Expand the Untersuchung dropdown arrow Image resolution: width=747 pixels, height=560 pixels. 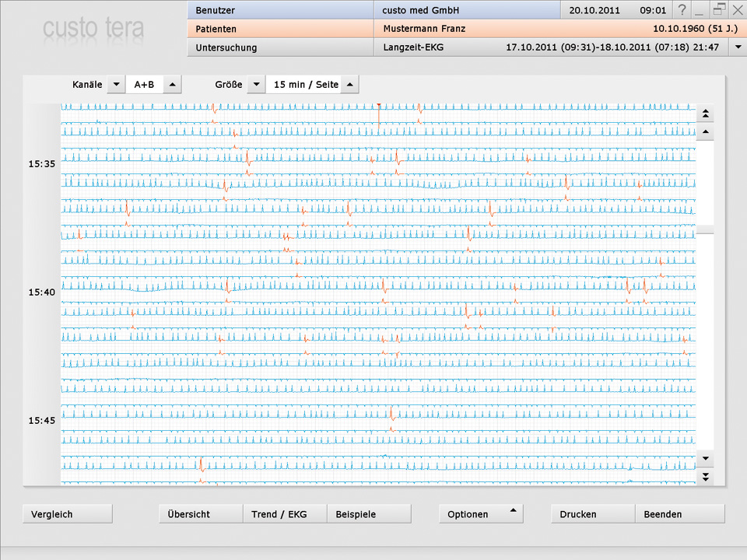[x=737, y=47]
